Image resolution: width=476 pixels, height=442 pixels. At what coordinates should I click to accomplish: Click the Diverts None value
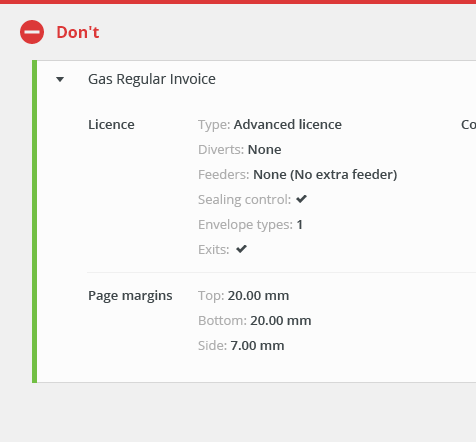[265, 149]
